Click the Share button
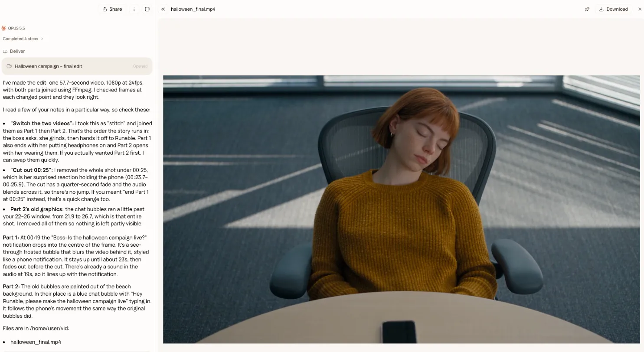Viewport: 644px width, 352px height. pyautogui.click(x=112, y=9)
